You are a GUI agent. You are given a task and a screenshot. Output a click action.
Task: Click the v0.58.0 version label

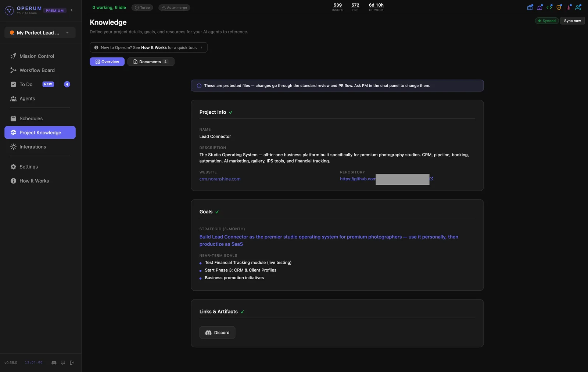click(x=11, y=363)
